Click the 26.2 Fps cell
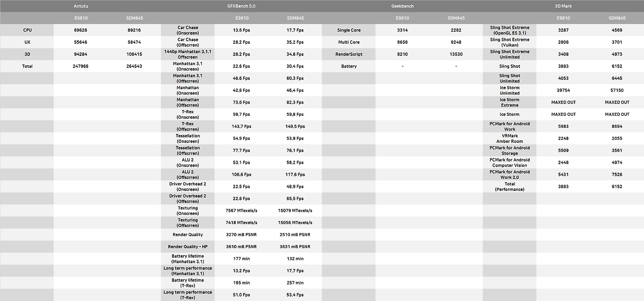 point(242,54)
